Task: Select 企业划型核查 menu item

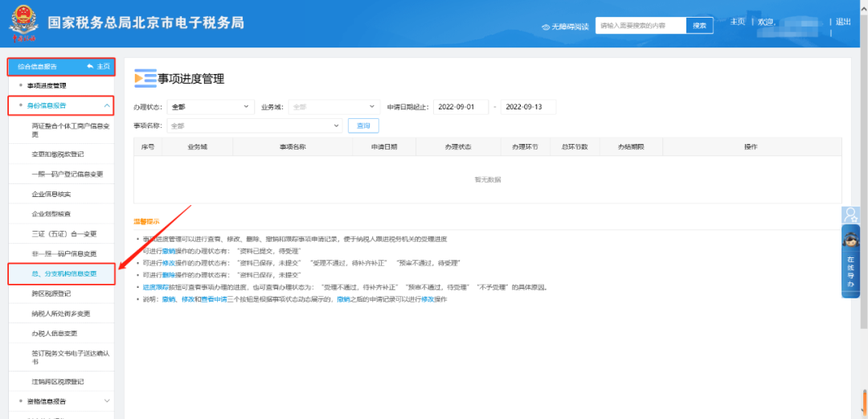Action: [x=51, y=213]
